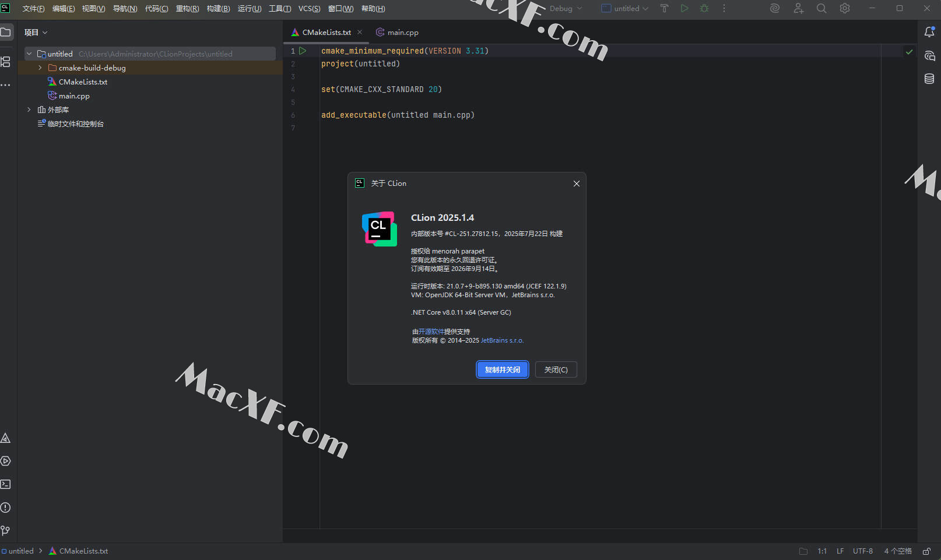Click the 1:1 caret position indicator
This screenshot has width=941, height=560.
822,551
